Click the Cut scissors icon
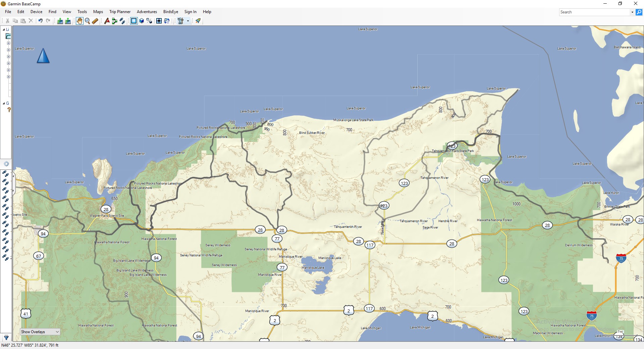This screenshot has height=349, width=644. (7, 21)
